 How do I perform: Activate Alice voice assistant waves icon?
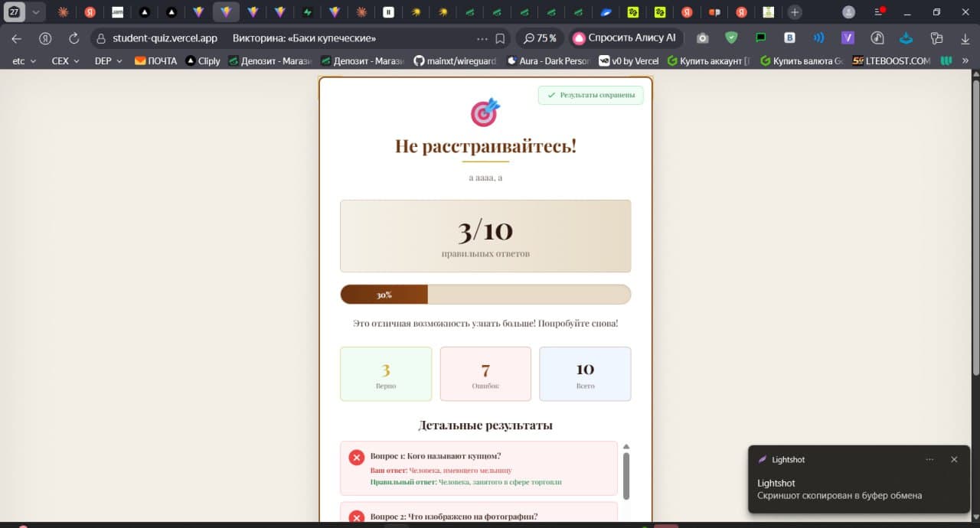coord(819,37)
